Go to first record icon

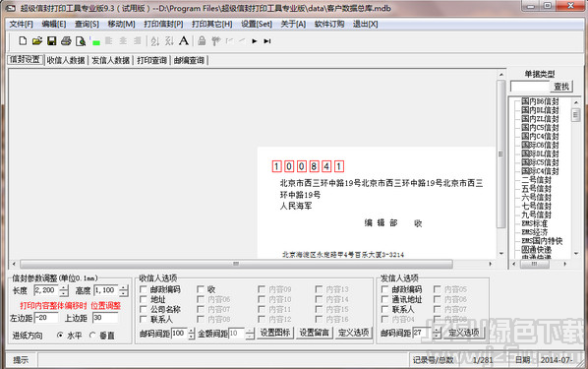click(x=229, y=41)
